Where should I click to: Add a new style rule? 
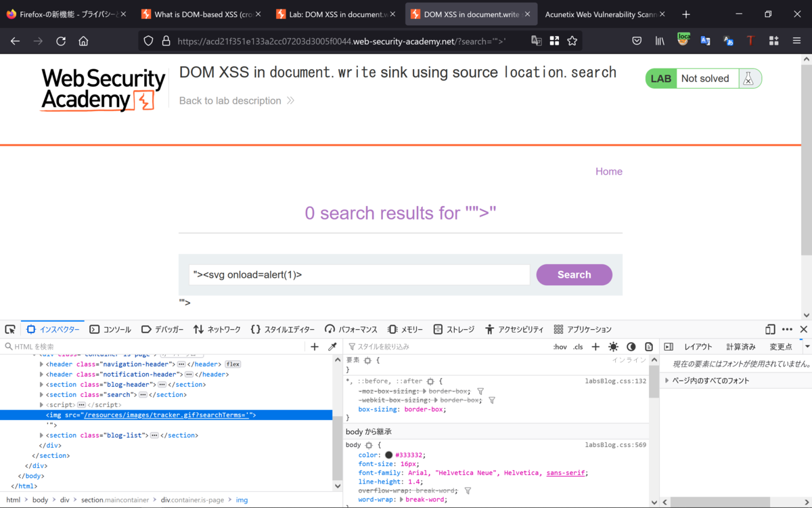[x=595, y=347]
